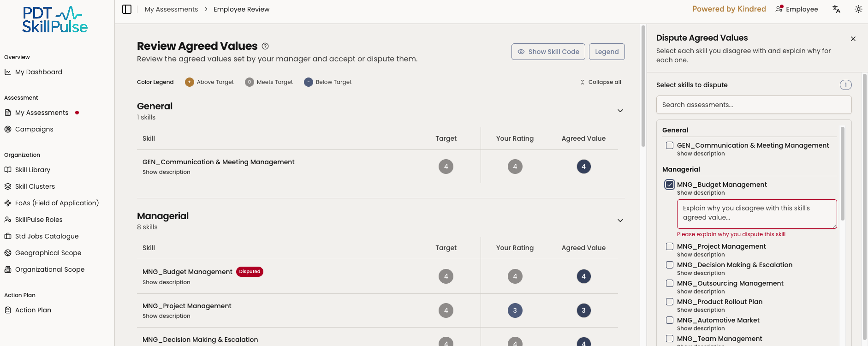Viewport: 868px width, 346px height.
Task: Check the MNG_Team Management checkbox
Action: (670, 339)
